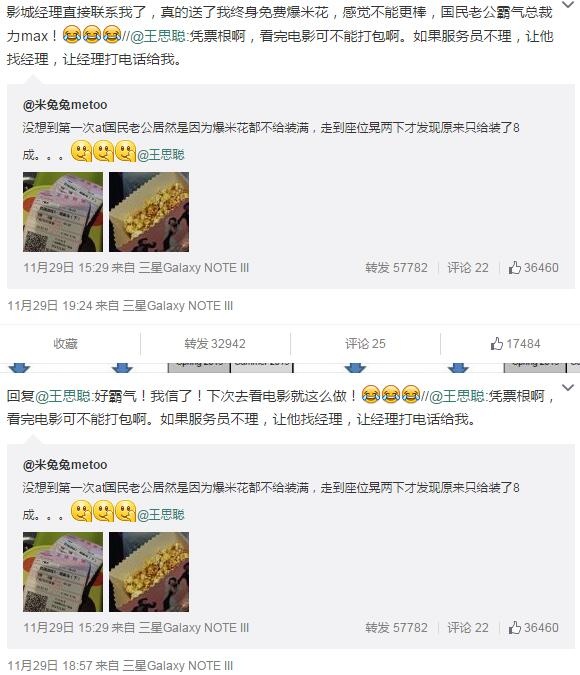Open the second post's chevron dropdown
The width and height of the screenshot is (580, 675).
click(x=568, y=387)
